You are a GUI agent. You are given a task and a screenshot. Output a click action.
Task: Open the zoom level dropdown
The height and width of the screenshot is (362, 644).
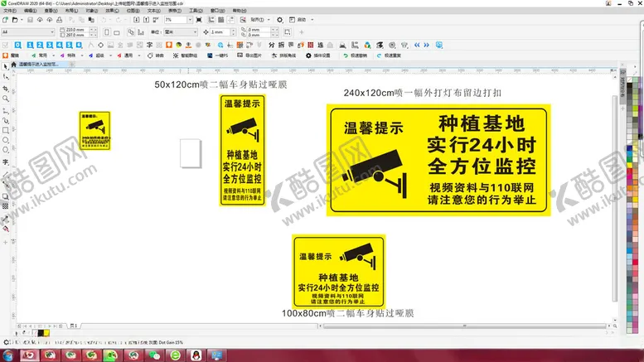click(x=190, y=20)
